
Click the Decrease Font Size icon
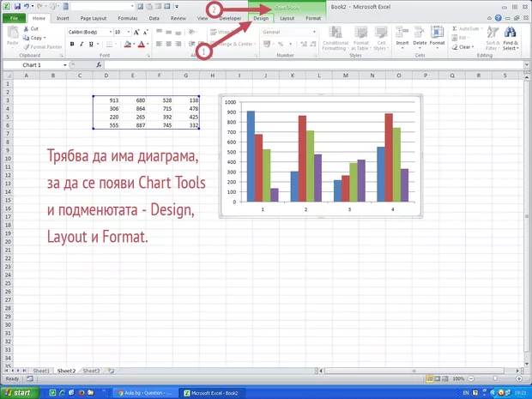[146, 33]
